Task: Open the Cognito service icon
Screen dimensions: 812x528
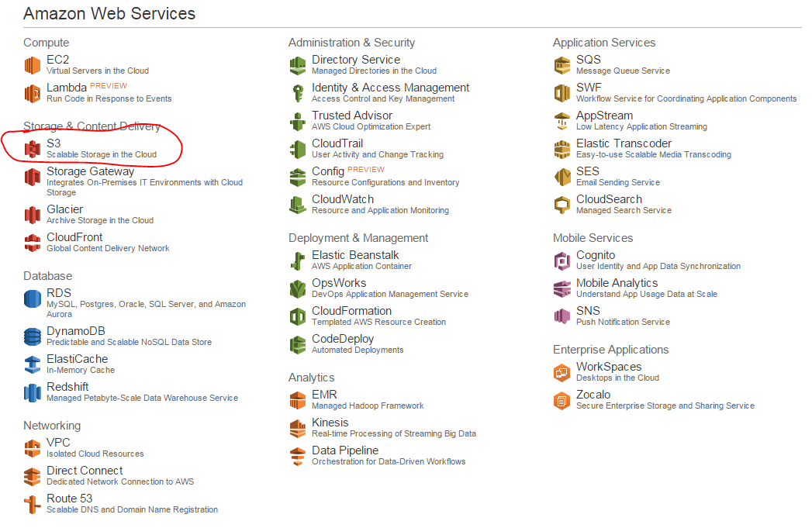Action: click(x=562, y=261)
